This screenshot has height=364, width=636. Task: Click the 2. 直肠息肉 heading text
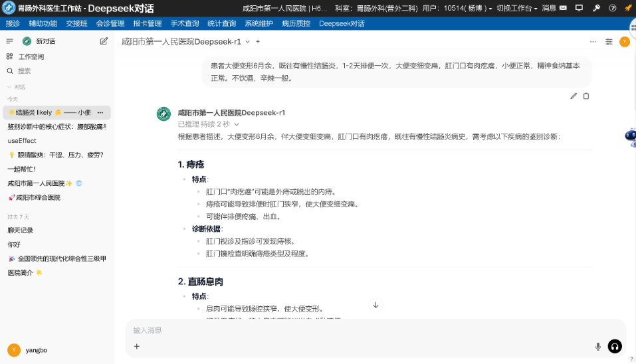pos(201,282)
